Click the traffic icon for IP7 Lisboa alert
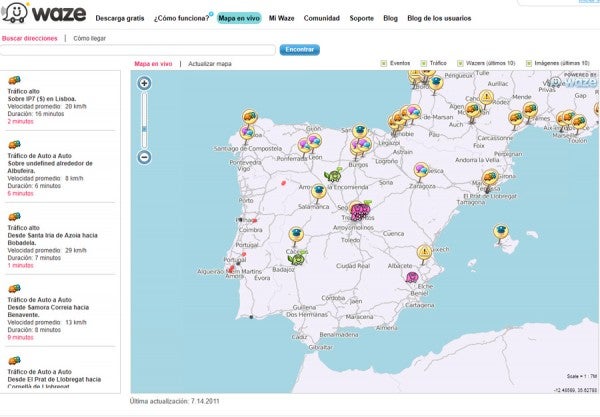Image resolution: width=600 pixels, height=417 pixels. (14, 80)
